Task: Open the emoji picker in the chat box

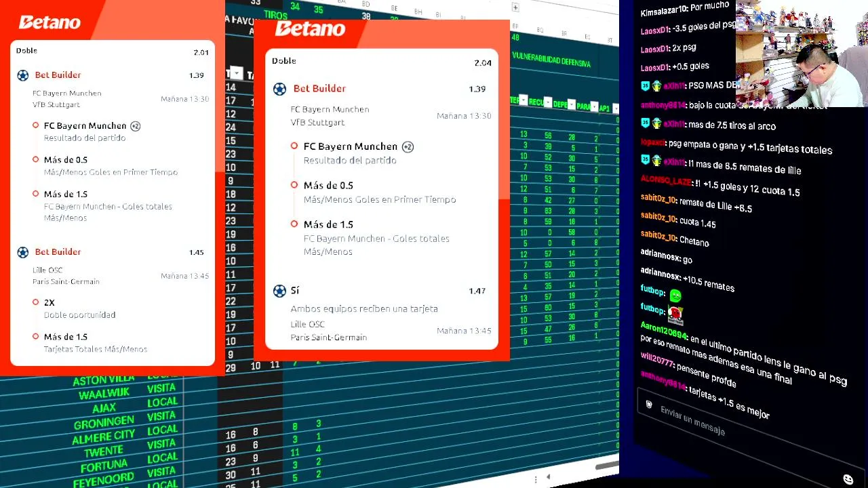Action: (848, 479)
